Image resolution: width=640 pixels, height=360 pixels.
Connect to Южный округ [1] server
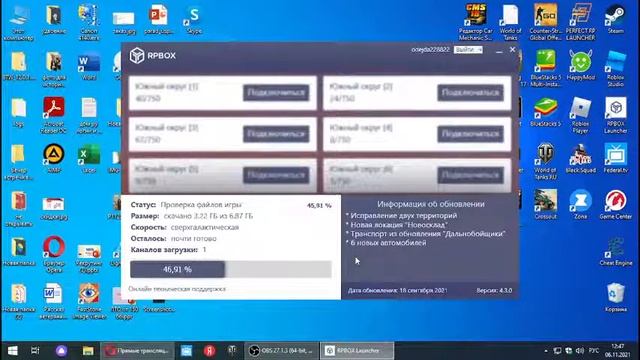point(276,93)
